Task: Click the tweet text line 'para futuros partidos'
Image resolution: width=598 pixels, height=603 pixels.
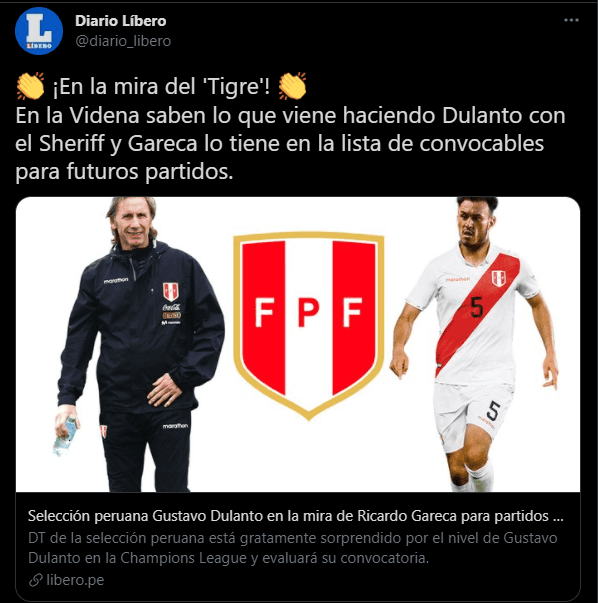Action: click(x=124, y=171)
